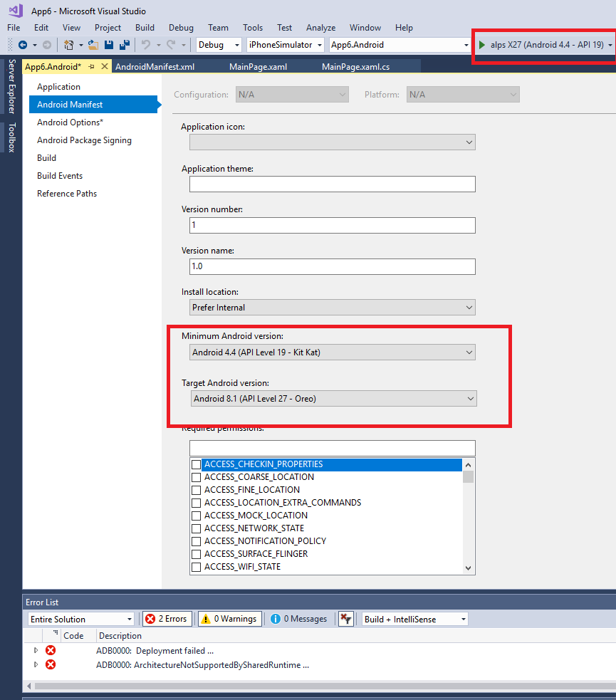The image size is (616, 700).
Task: Open the Entire Solution scope dropdown
Action: tap(80, 620)
